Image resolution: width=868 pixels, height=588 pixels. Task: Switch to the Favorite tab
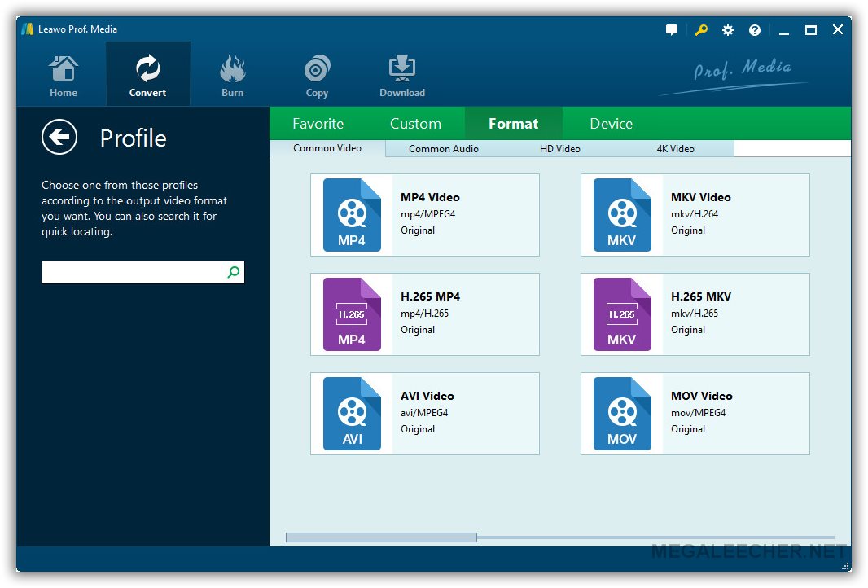coord(318,124)
